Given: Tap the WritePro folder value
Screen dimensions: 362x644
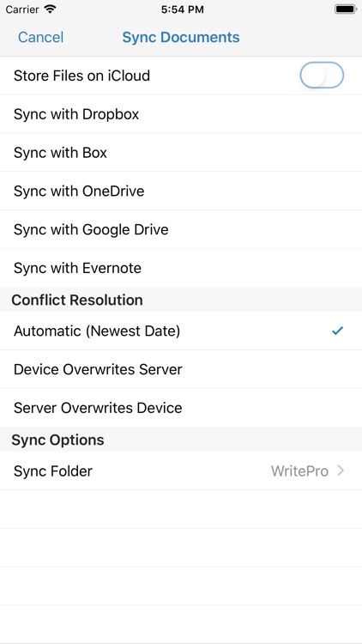Looking at the screenshot, I should pos(299,471).
